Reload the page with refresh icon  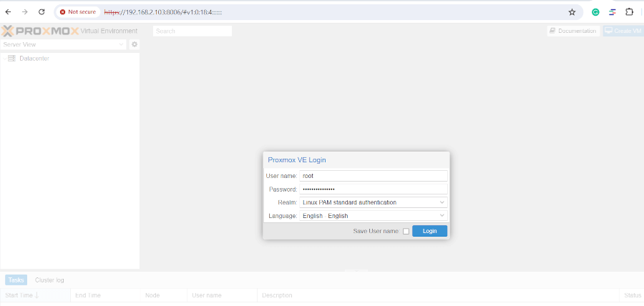point(42,12)
